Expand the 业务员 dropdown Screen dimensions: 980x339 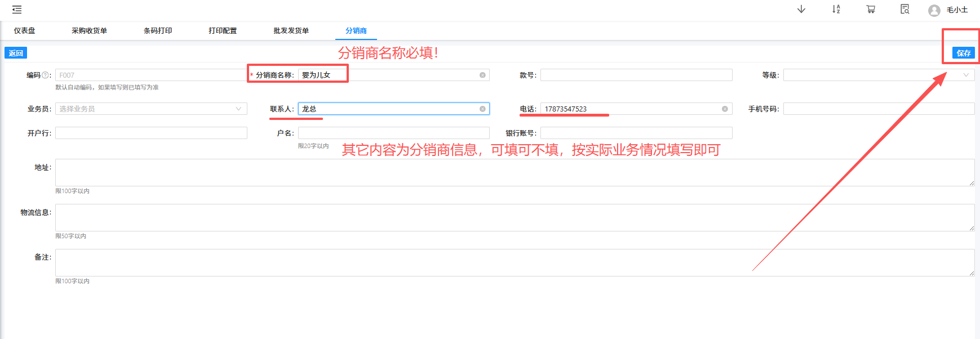coord(151,109)
